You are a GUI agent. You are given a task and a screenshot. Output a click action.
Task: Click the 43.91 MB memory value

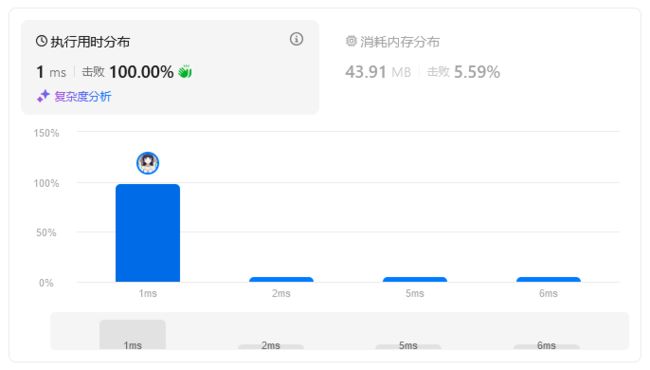click(x=378, y=72)
